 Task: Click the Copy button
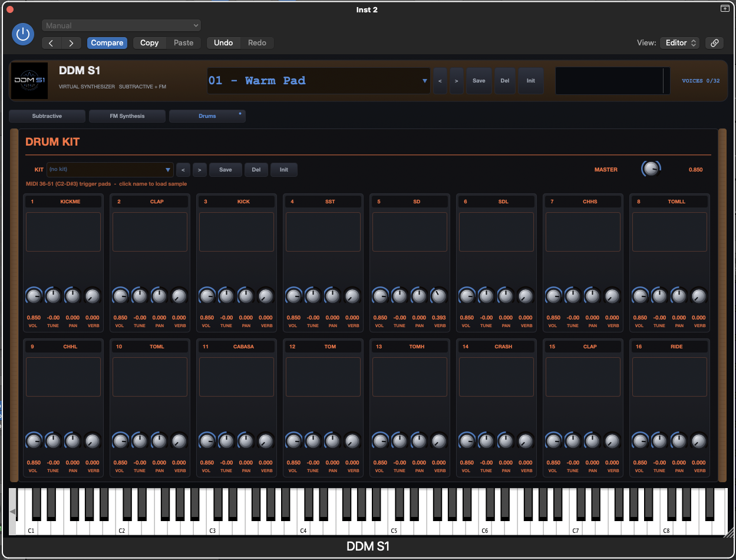150,43
